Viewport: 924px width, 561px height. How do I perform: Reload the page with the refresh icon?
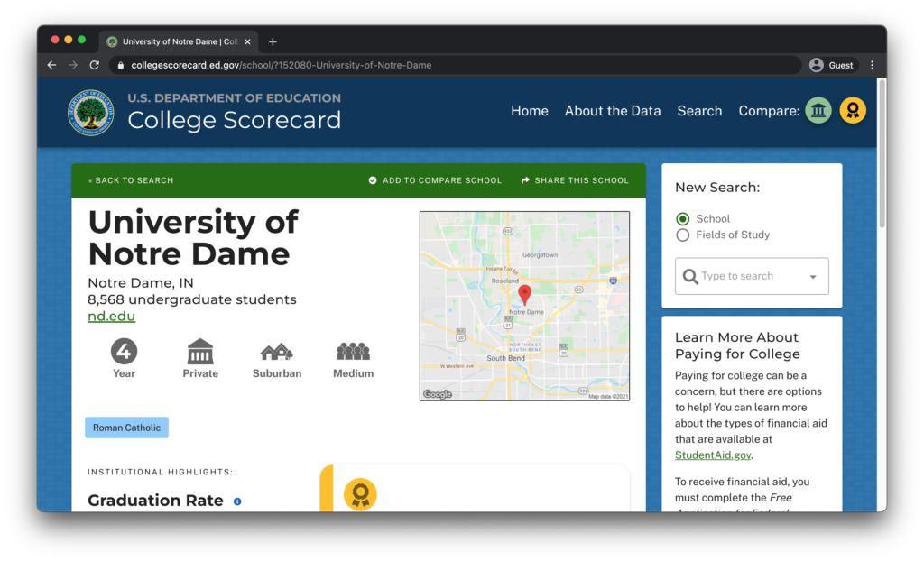[94, 66]
